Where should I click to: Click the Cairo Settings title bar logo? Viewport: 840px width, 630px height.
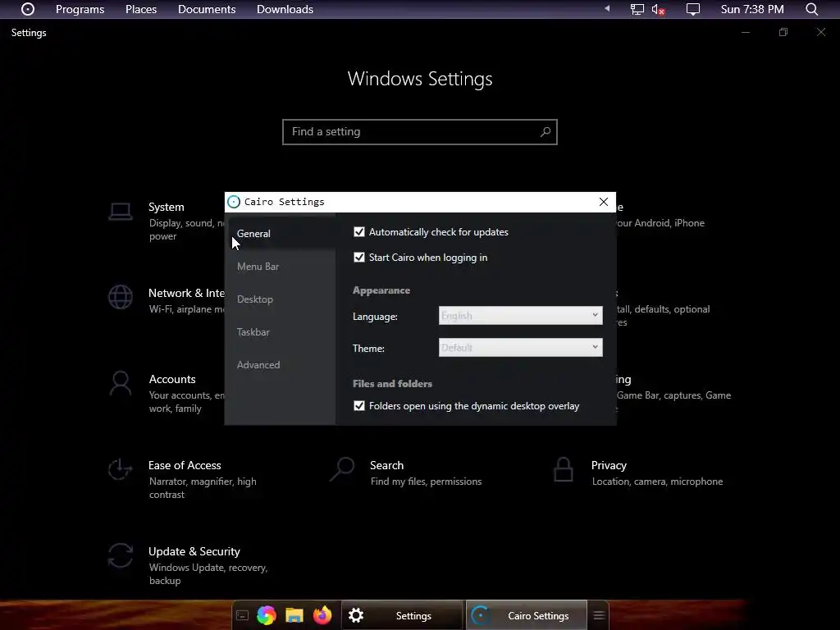click(x=234, y=202)
